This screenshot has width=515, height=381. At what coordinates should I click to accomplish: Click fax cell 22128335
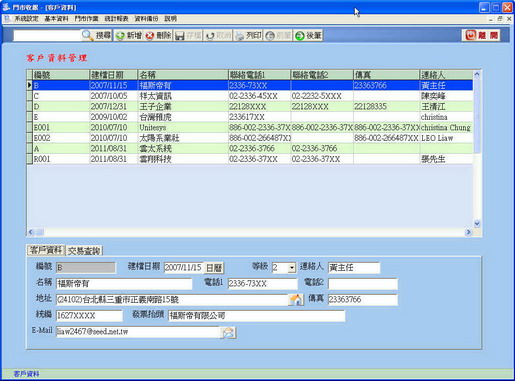click(x=386, y=107)
